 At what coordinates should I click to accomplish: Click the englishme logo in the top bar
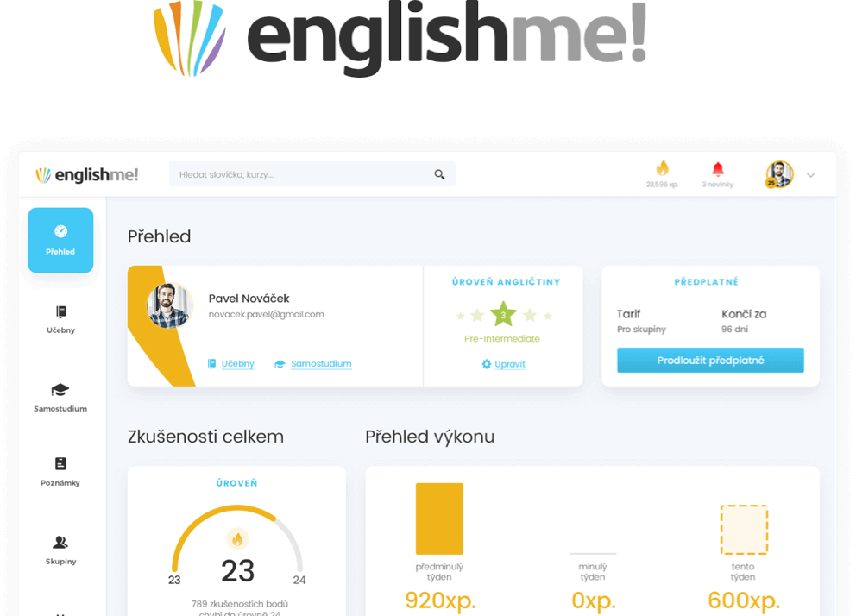point(87,174)
